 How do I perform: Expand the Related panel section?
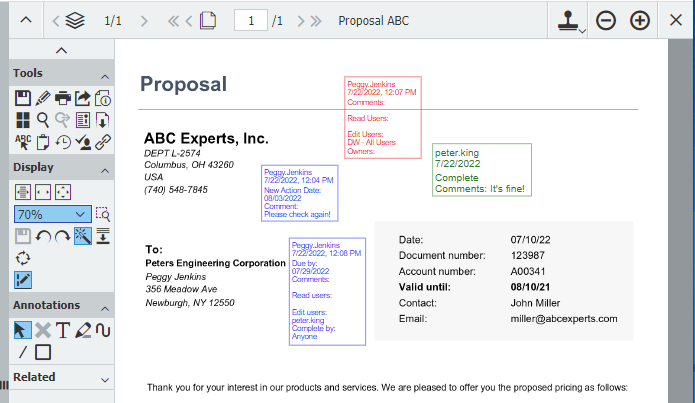tap(104, 379)
